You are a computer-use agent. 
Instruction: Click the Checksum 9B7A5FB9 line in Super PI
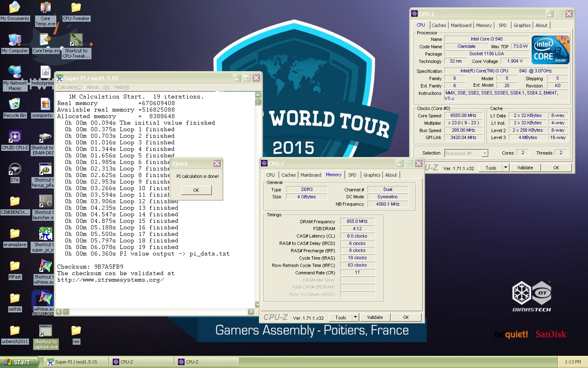[90, 267]
